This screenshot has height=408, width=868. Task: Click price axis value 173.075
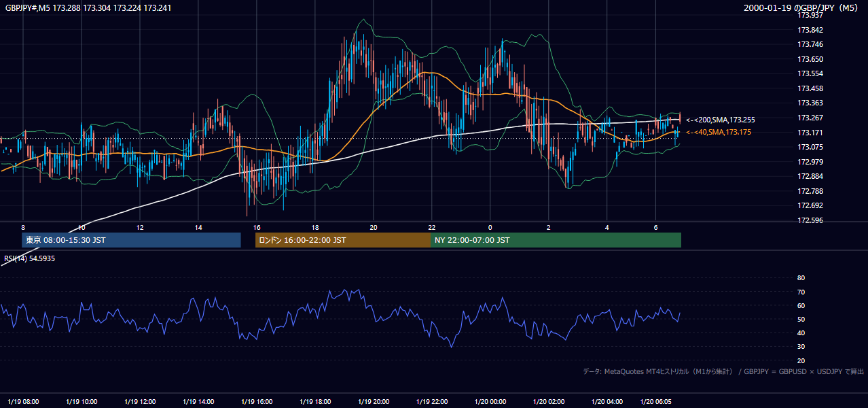[810, 147]
